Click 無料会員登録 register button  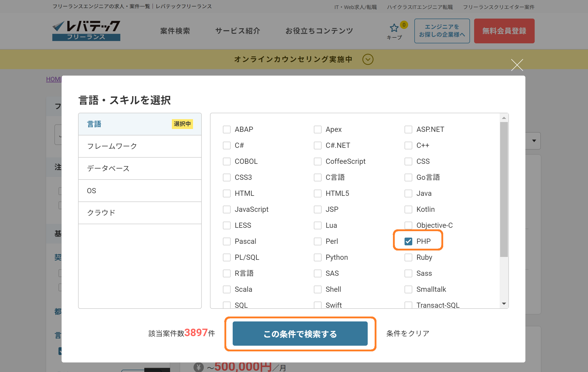pos(504,31)
